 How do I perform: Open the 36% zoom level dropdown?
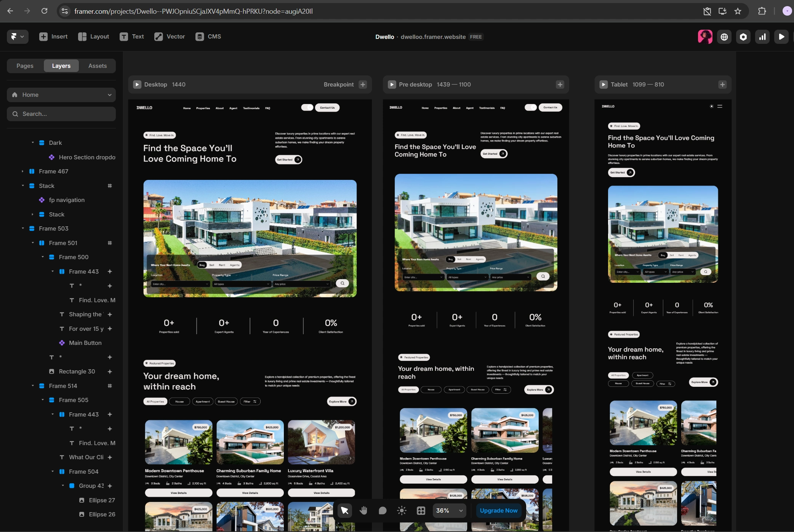click(448, 510)
